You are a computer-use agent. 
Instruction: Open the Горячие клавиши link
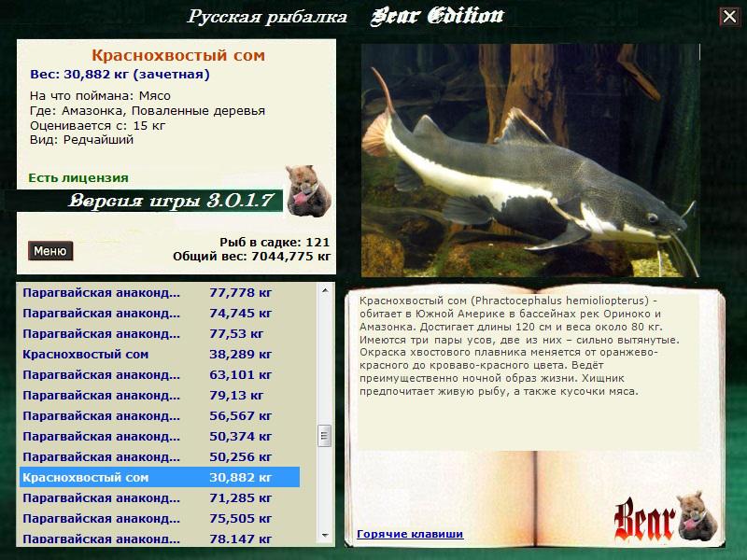(410, 535)
